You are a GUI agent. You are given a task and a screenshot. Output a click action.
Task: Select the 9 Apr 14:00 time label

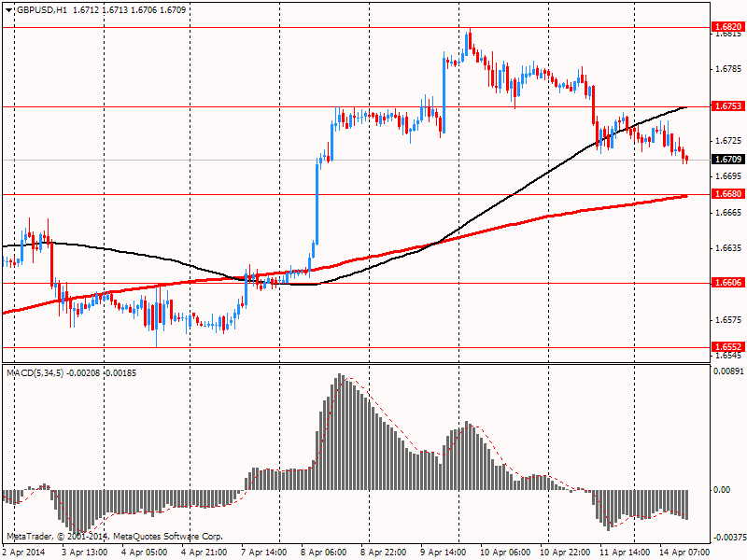tap(444, 553)
